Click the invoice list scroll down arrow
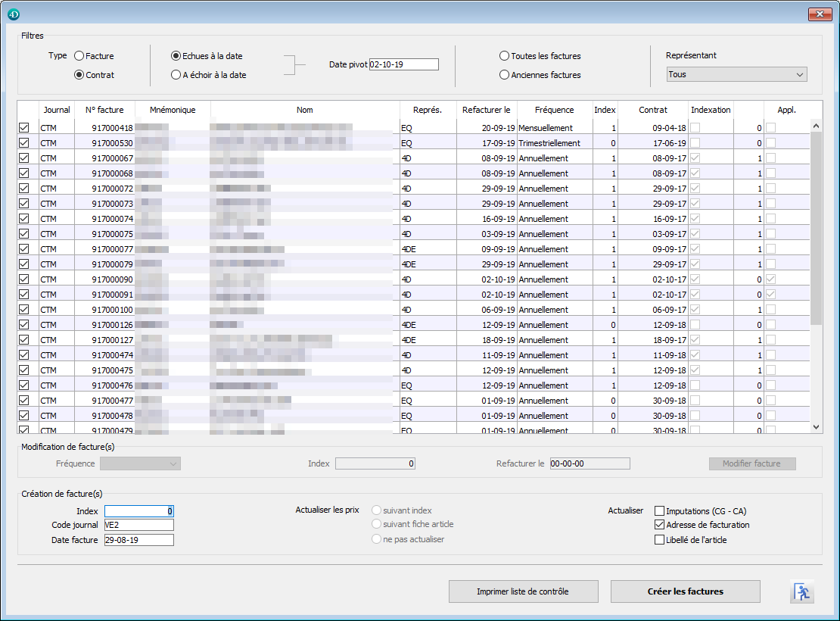 coord(816,427)
